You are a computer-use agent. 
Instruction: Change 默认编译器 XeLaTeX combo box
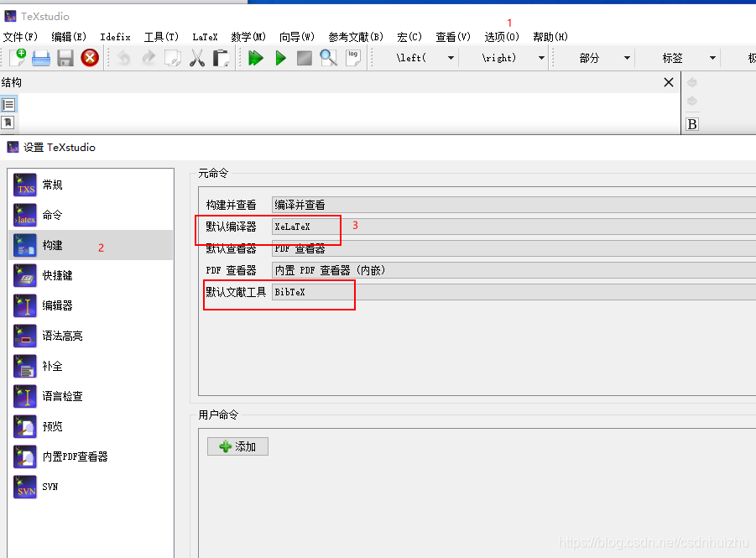tap(514, 227)
